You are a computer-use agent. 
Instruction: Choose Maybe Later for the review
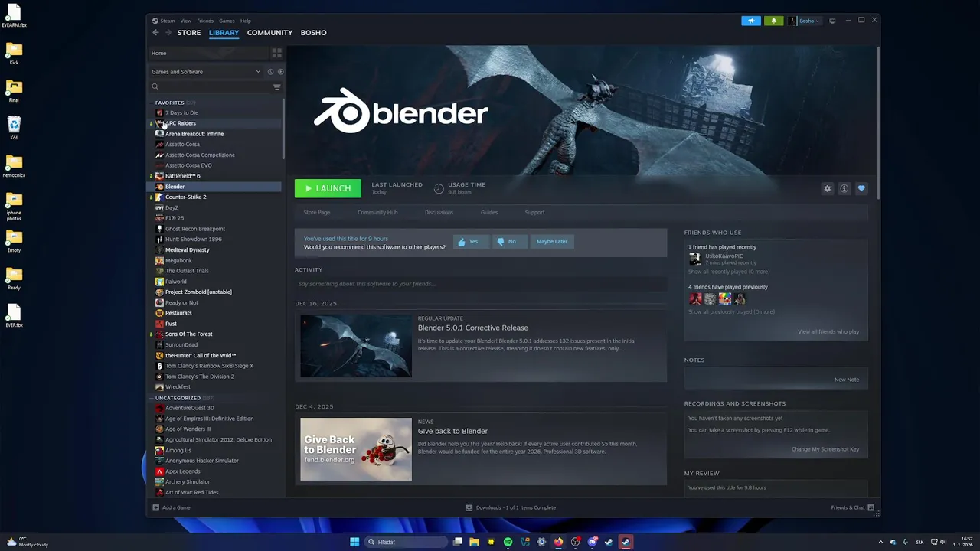tap(552, 241)
